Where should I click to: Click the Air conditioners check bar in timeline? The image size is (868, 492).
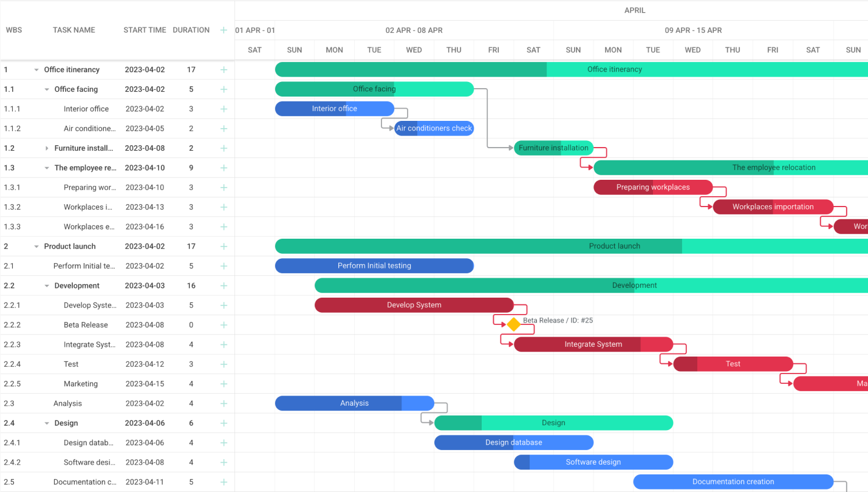click(x=434, y=128)
